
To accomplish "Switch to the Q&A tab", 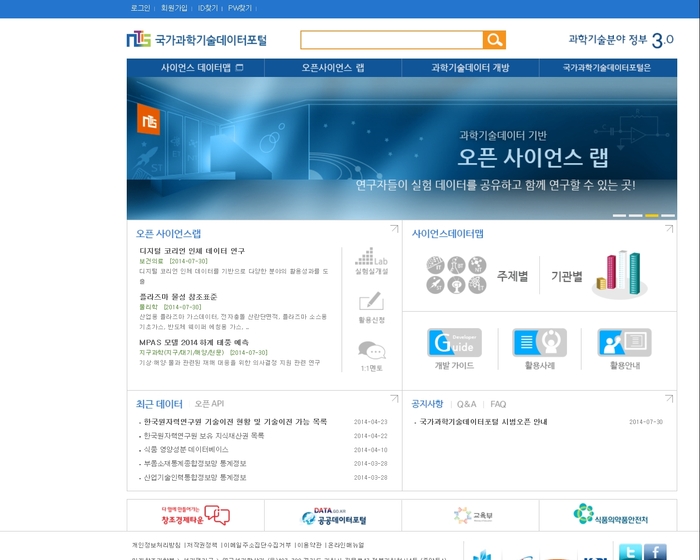I will click(x=467, y=404).
